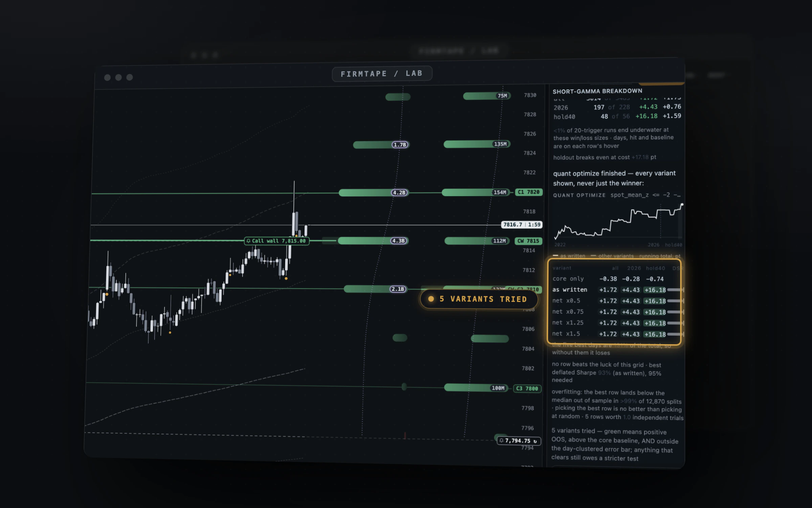The width and height of the screenshot is (812, 508).
Task: Click the 'hold40' column header in variant table
Action: pos(655,268)
